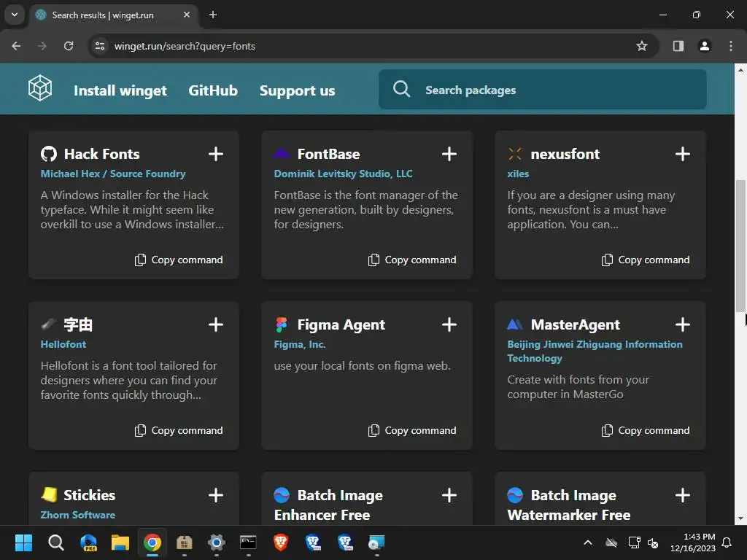Add Batch Image Watermarker Free with plus
Viewport: 747px width, 560px height.
pyautogui.click(x=683, y=495)
